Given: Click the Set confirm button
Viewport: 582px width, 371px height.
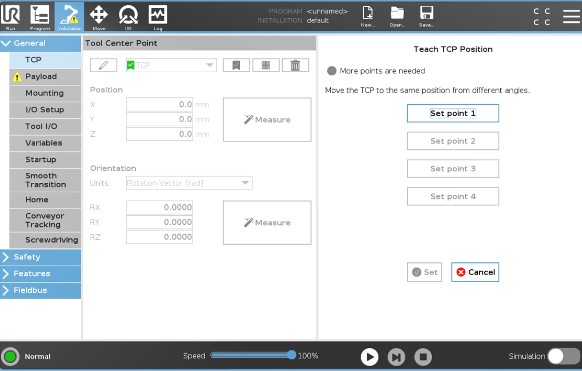Looking at the screenshot, I should 424,272.
